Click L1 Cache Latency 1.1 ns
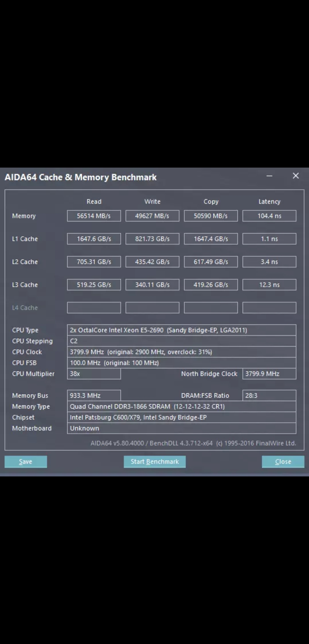This screenshot has width=309, height=644. 269,239
